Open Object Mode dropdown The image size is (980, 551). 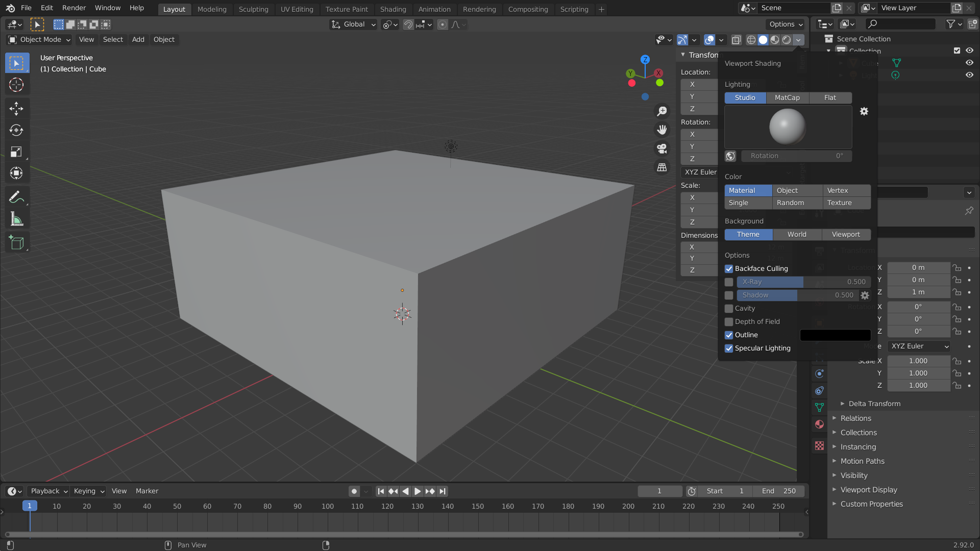tap(40, 40)
